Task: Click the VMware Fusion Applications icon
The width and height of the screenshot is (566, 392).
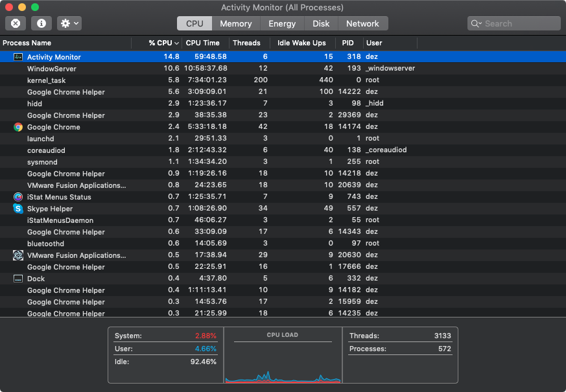Action: coord(18,255)
